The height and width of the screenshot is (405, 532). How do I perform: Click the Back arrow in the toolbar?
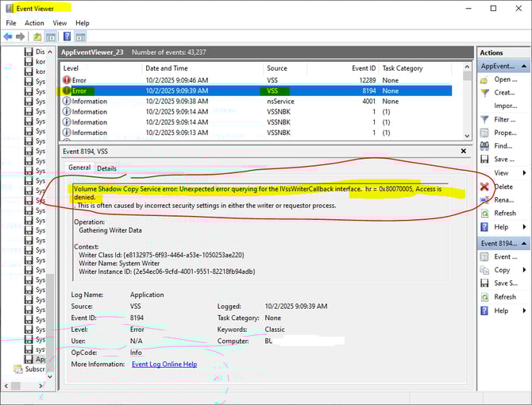(9, 37)
